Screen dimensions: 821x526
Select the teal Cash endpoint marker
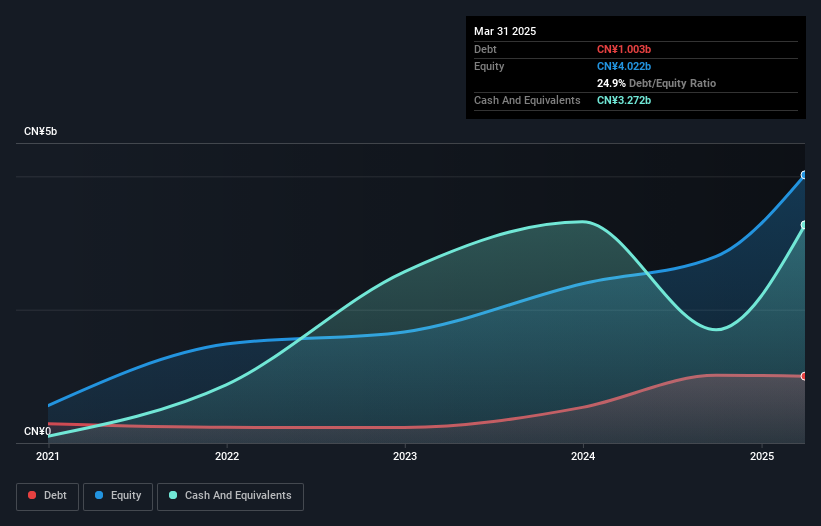point(804,225)
